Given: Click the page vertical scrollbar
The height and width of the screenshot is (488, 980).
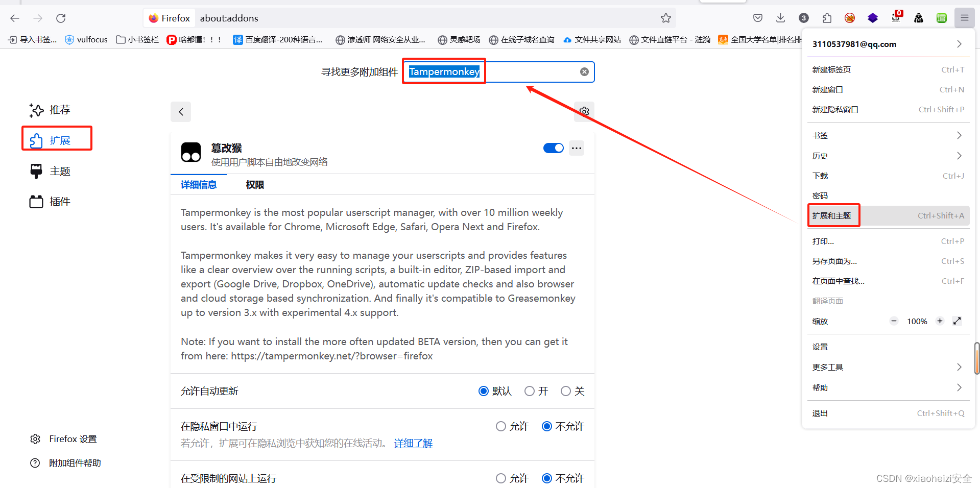Looking at the screenshot, I should [x=977, y=358].
